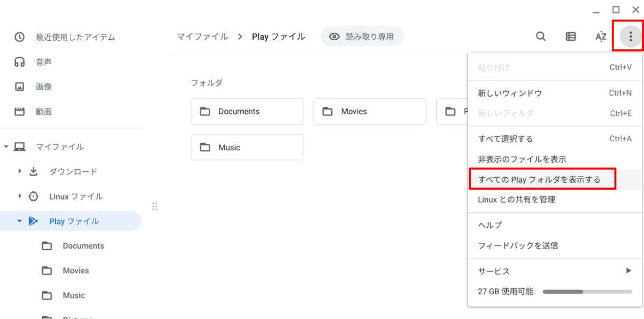Expand the ダウンロード tree node

20,171
